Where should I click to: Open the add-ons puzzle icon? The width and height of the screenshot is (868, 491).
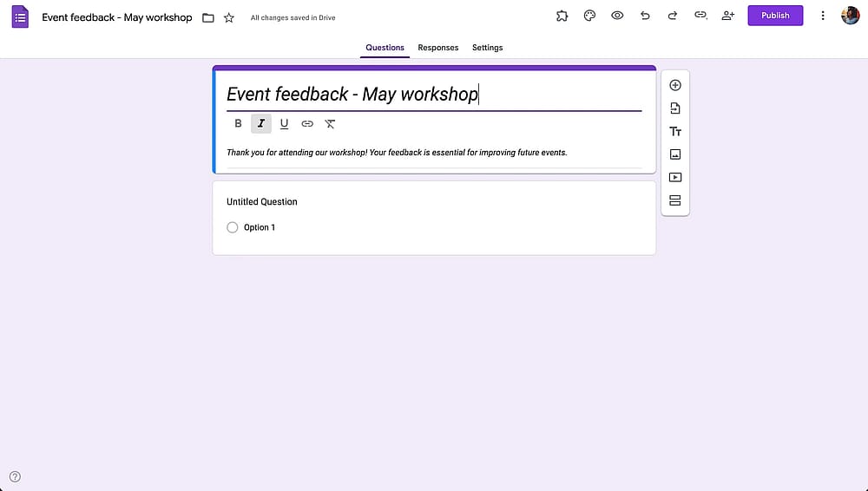click(x=562, y=16)
